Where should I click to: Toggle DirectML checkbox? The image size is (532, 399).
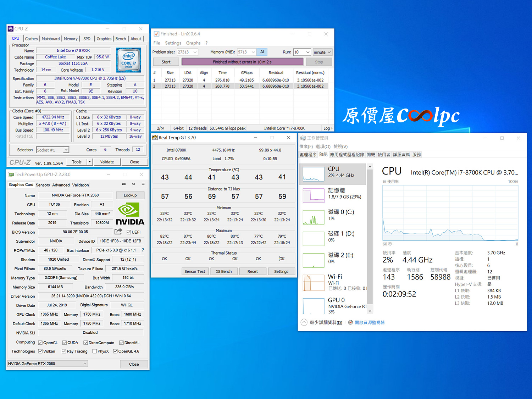pos(122,343)
